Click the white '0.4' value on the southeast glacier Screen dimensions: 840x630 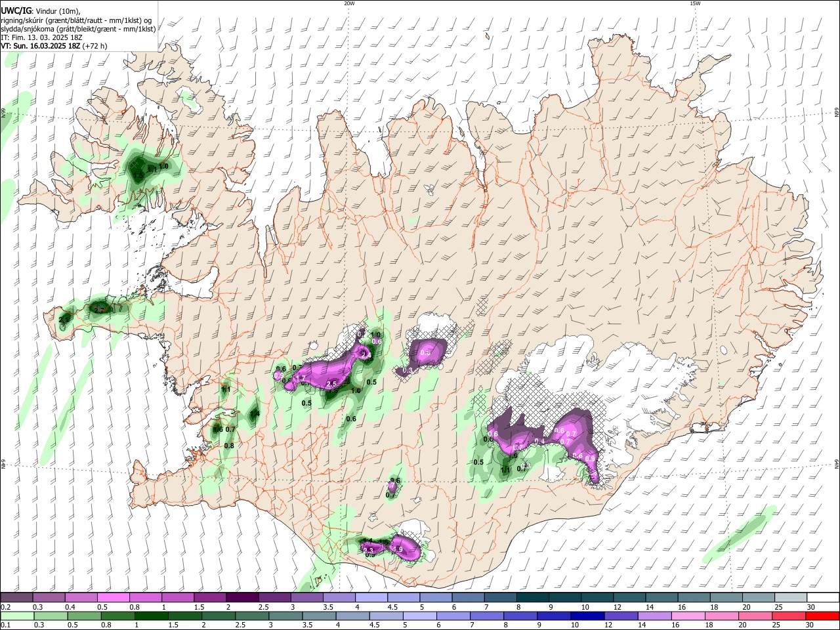[539, 441]
